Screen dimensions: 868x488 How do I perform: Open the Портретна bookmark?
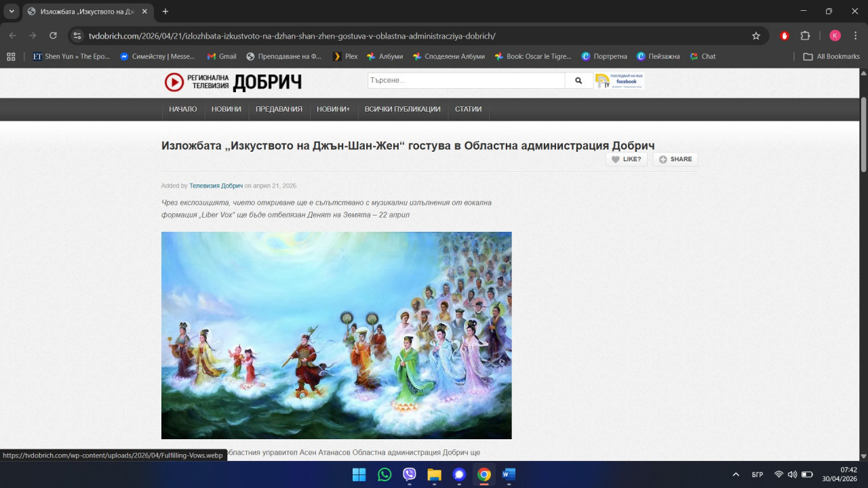click(x=604, y=56)
